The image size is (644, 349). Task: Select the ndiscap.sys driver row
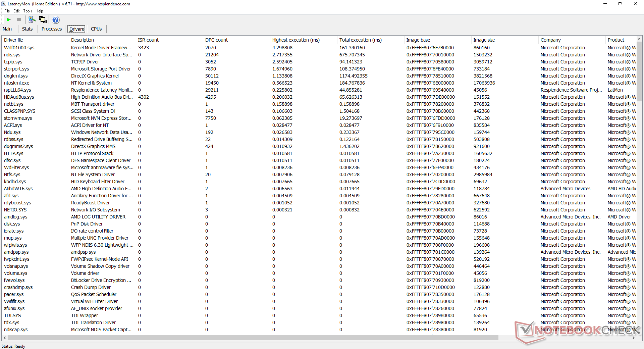coord(319,330)
